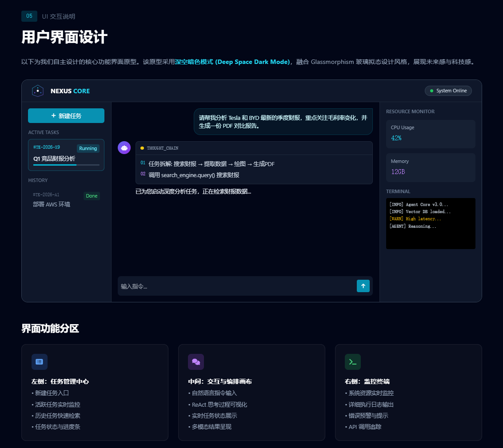Click the 新建任务 button
Screen dimensions: 503x448
click(66, 115)
